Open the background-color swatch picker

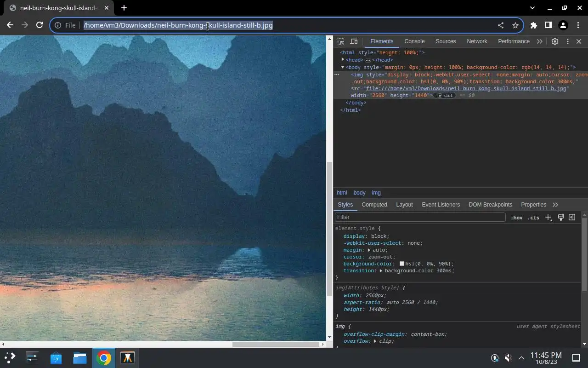coord(402,264)
